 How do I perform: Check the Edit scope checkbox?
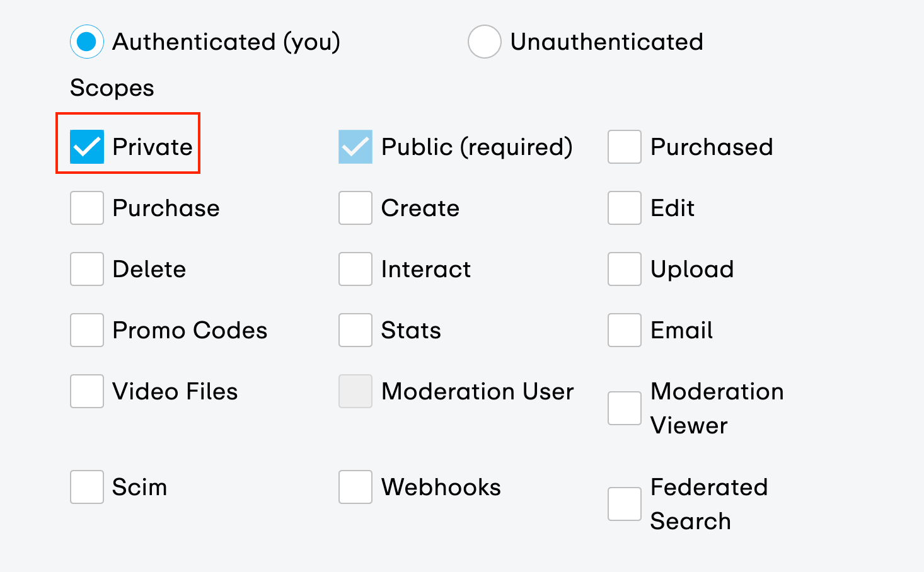624,207
